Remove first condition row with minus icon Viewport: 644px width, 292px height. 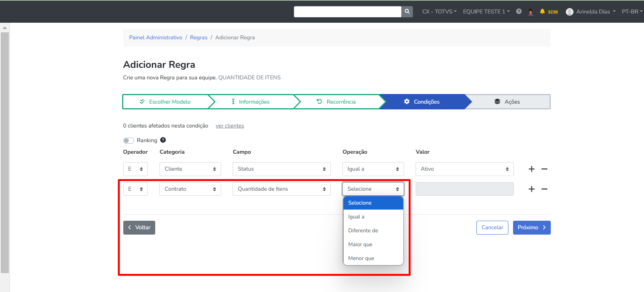click(544, 169)
